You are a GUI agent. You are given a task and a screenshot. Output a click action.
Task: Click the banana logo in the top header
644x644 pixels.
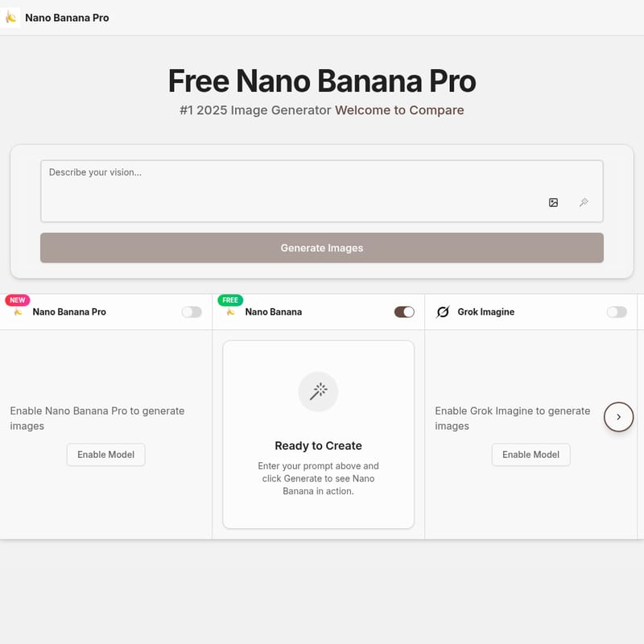[11, 17]
